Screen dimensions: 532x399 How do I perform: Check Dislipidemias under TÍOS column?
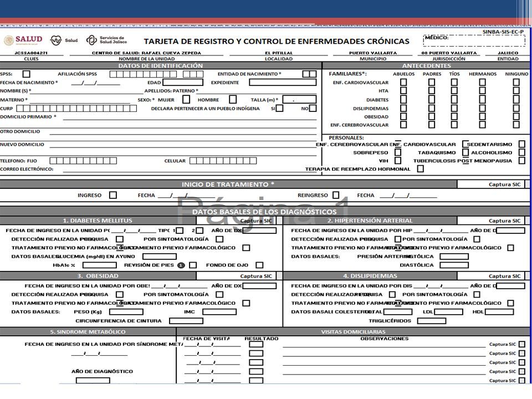pos(454,108)
